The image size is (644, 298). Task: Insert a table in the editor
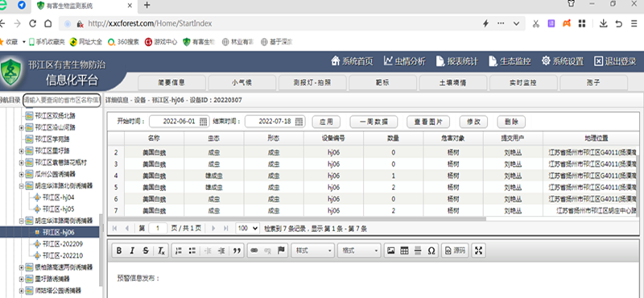click(x=405, y=250)
